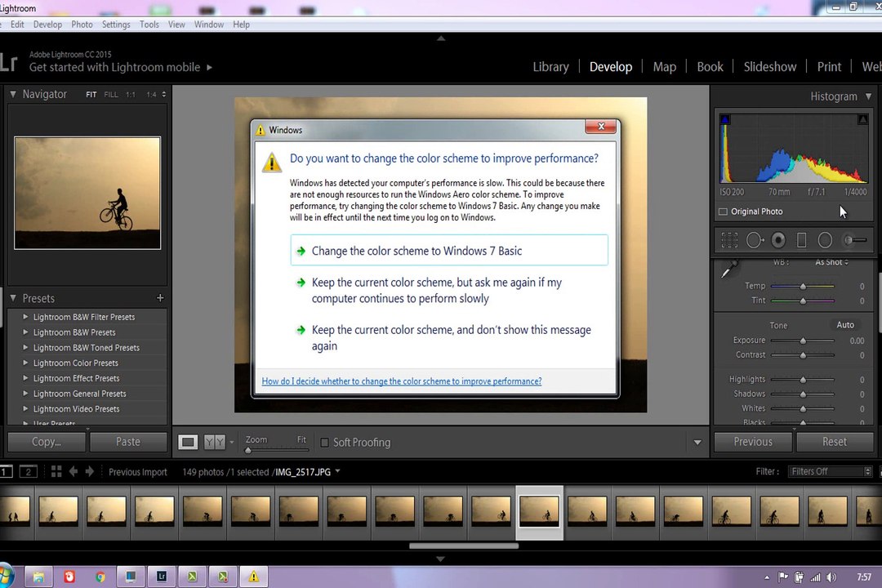The width and height of the screenshot is (882, 588).
Task: Switch to the Map module
Action: (664, 67)
